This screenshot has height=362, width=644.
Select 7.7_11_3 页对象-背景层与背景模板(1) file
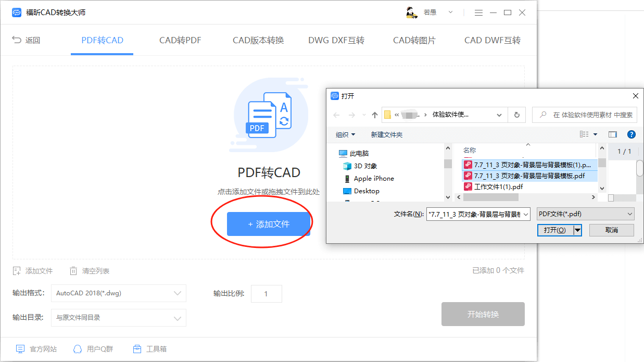point(528,165)
